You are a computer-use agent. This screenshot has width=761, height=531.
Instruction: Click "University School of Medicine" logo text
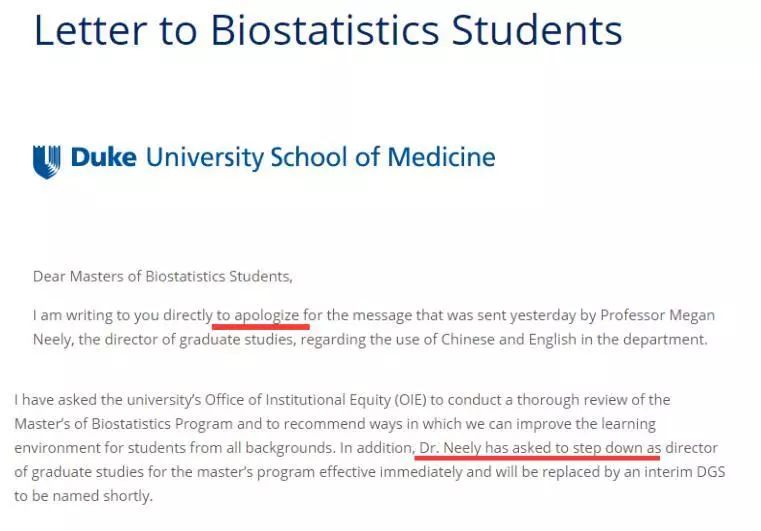point(320,158)
